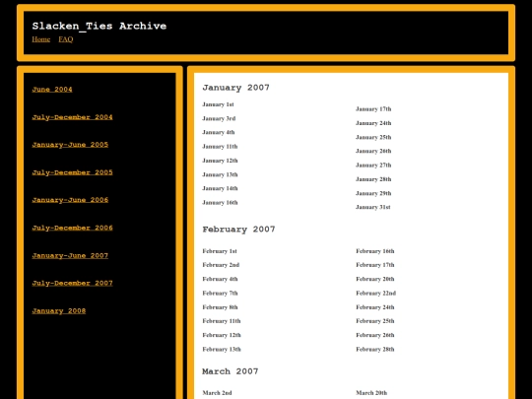This screenshot has width=532, height=399.
Task: View the February 28th entry
Action: [375, 349]
